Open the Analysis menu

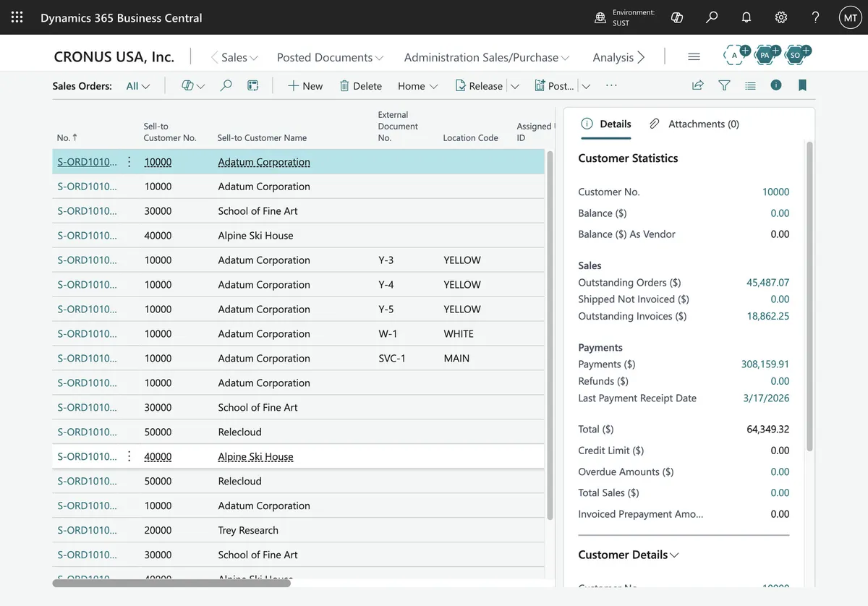click(613, 57)
